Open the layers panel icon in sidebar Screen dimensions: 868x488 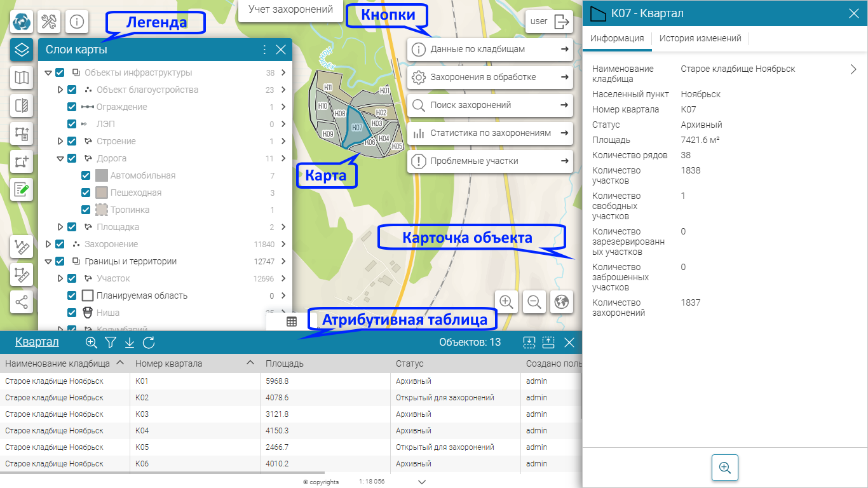click(x=22, y=50)
